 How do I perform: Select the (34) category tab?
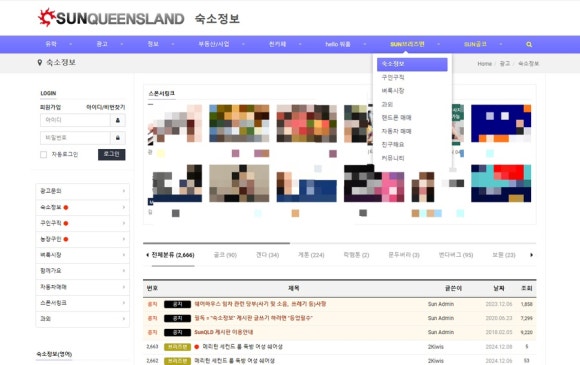tap(267, 255)
